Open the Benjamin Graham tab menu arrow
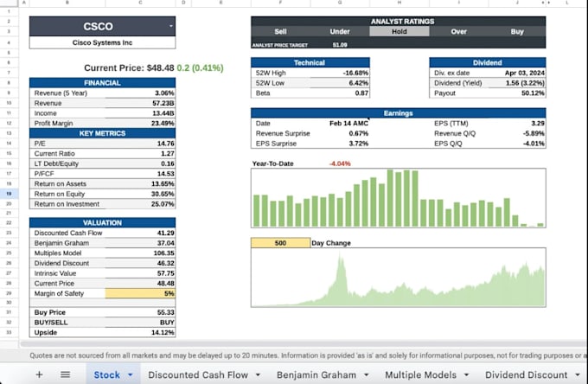The height and width of the screenshot is (384, 588). (x=366, y=374)
